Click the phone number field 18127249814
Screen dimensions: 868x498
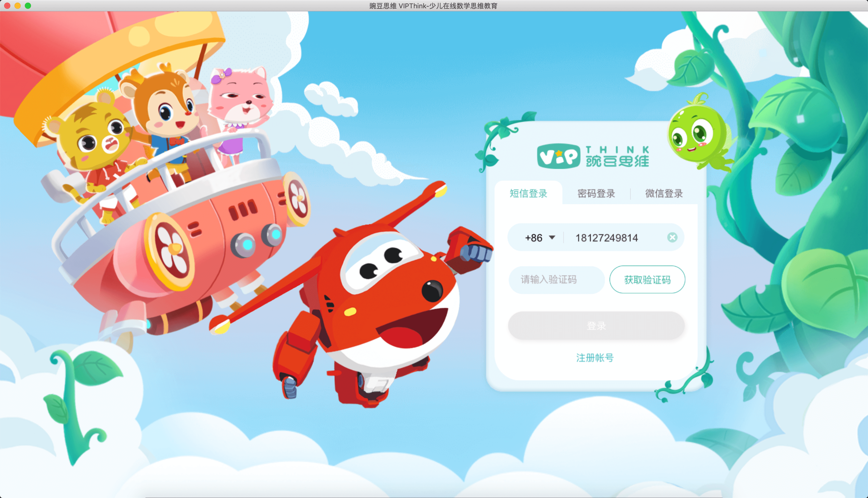[607, 238]
